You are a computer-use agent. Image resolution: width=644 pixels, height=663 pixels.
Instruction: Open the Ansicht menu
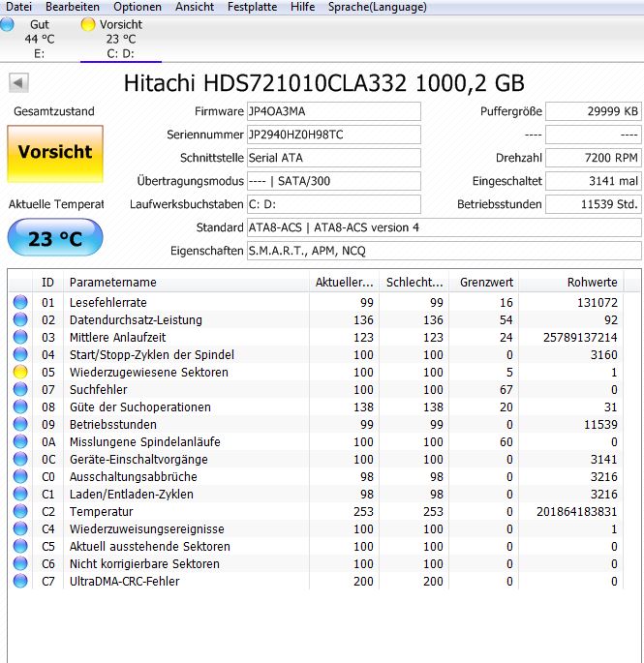[x=195, y=7]
